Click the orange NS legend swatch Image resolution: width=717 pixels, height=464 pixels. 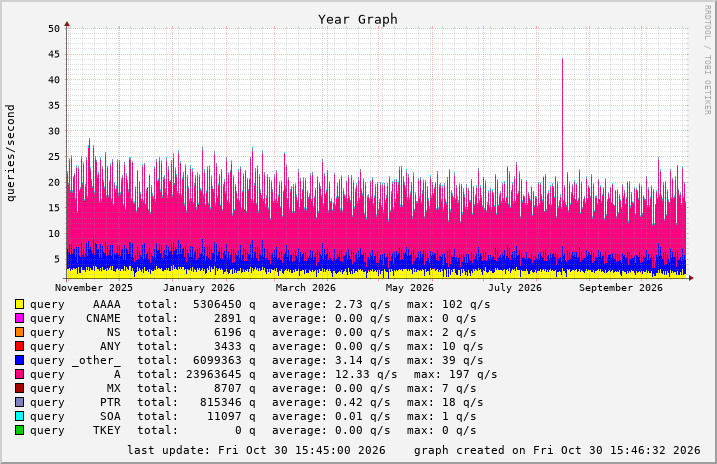tap(19, 332)
